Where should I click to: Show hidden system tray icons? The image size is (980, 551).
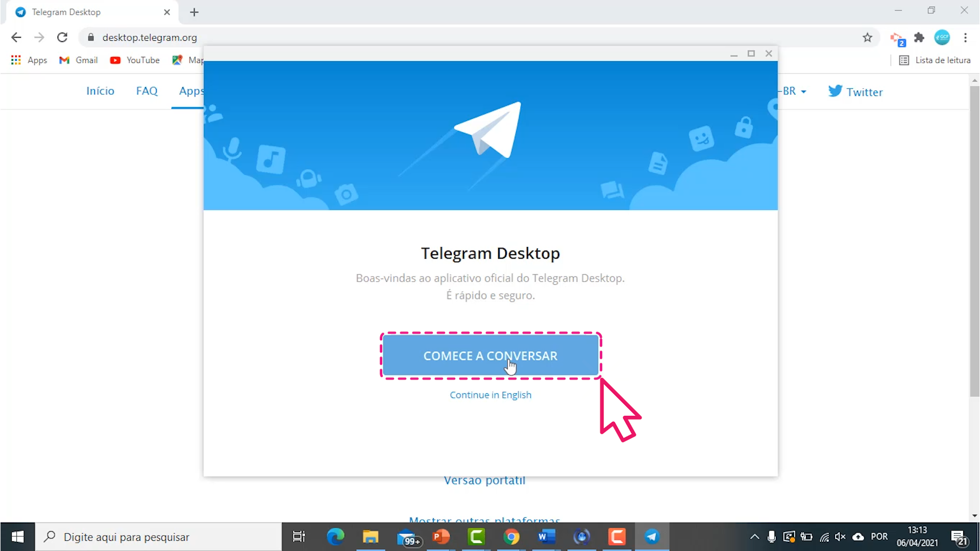click(x=754, y=537)
